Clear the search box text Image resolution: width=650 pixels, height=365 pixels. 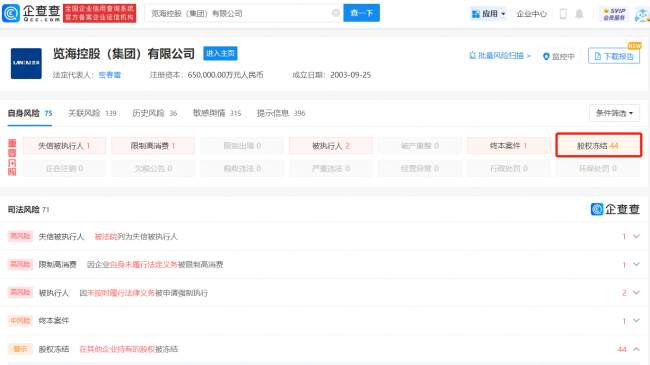[336, 13]
